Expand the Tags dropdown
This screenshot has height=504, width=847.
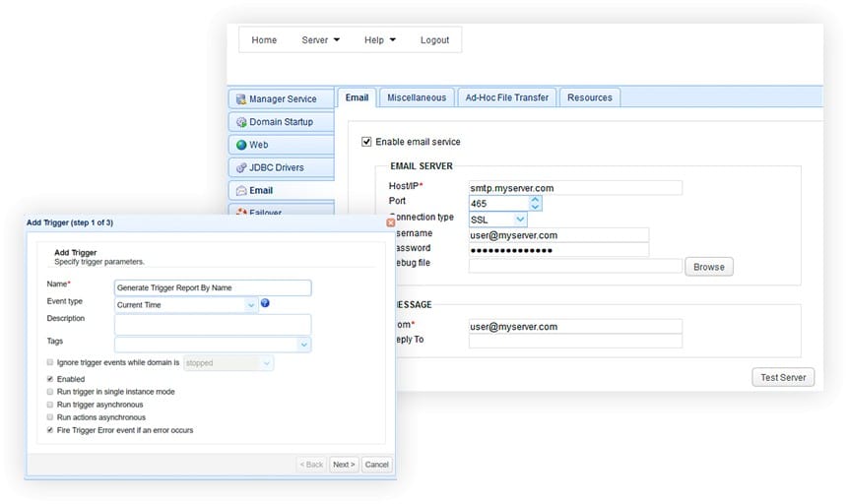303,345
